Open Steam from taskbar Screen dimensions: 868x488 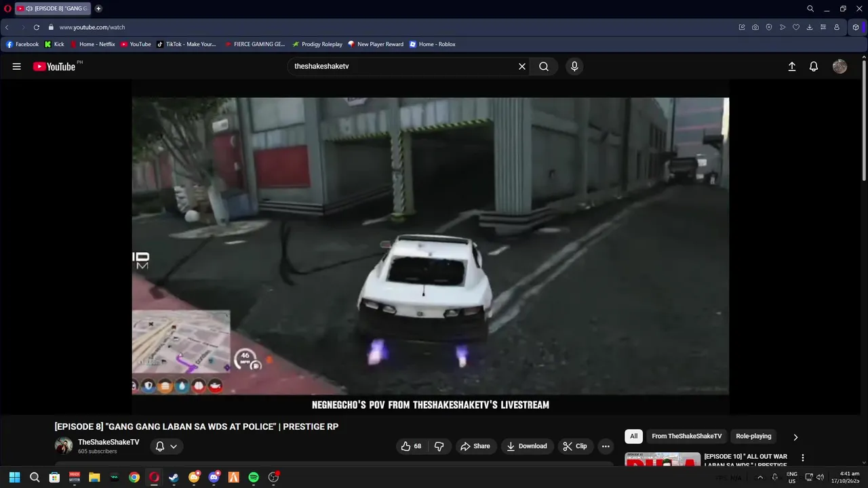point(174,477)
